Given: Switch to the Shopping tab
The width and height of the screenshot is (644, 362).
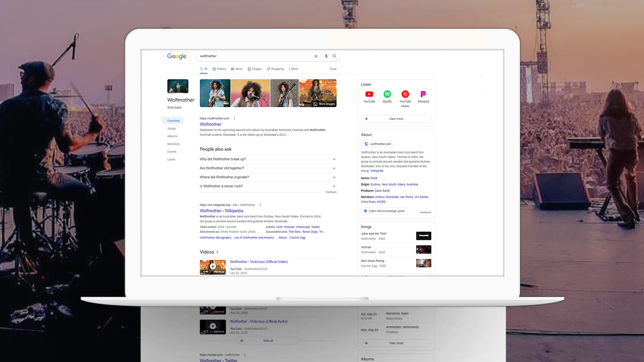Looking at the screenshot, I should point(275,69).
